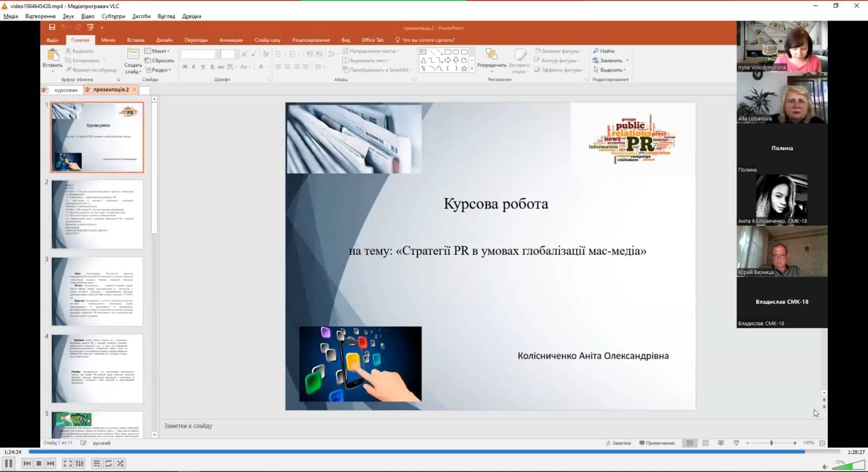Open the Субтитри menu in VLC

113,16
